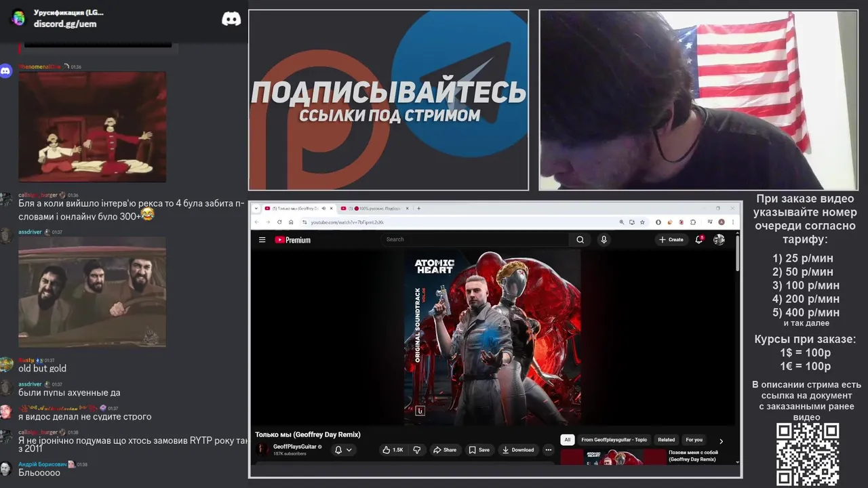Click message 'я видос делал не судите строго'
The height and width of the screenshot is (488, 868).
pyautogui.click(x=85, y=417)
